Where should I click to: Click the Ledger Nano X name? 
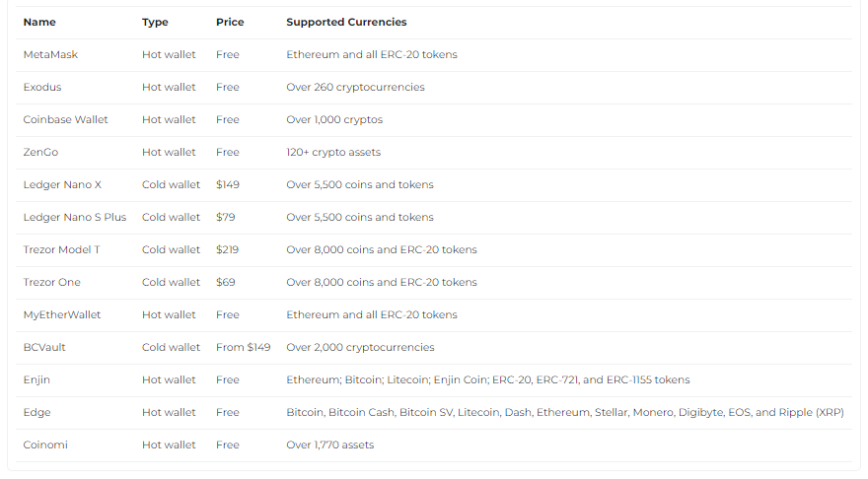(62, 184)
